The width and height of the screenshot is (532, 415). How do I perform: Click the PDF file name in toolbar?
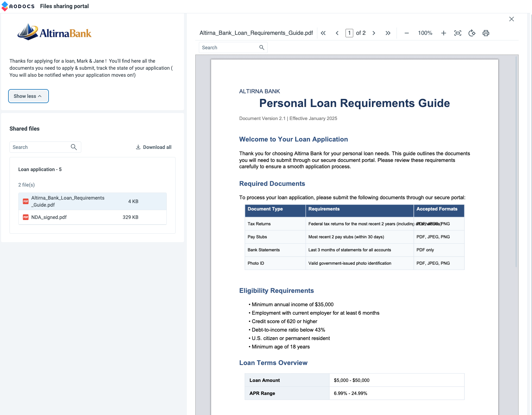256,33
